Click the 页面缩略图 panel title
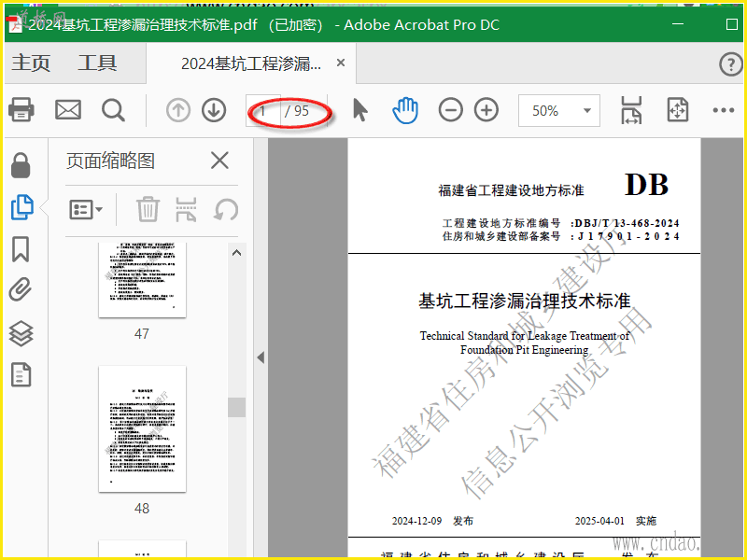Image resolution: width=747 pixels, height=560 pixels. [x=110, y=161]
